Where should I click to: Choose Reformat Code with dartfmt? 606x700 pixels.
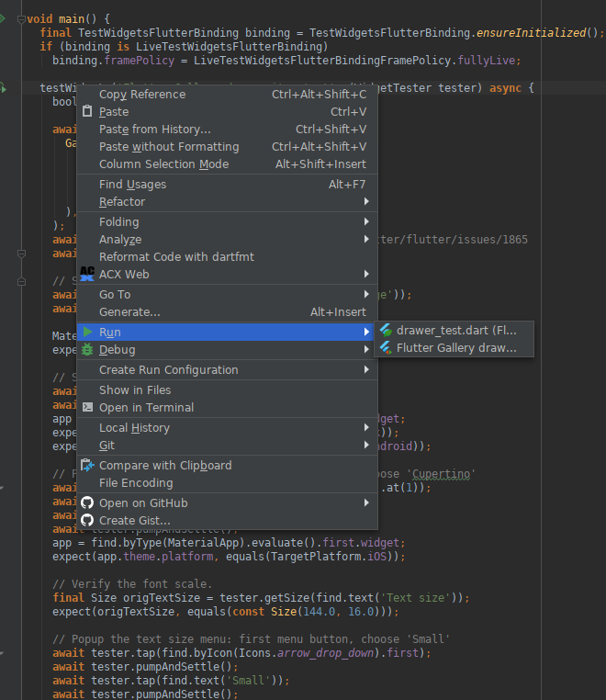(227, 256)
